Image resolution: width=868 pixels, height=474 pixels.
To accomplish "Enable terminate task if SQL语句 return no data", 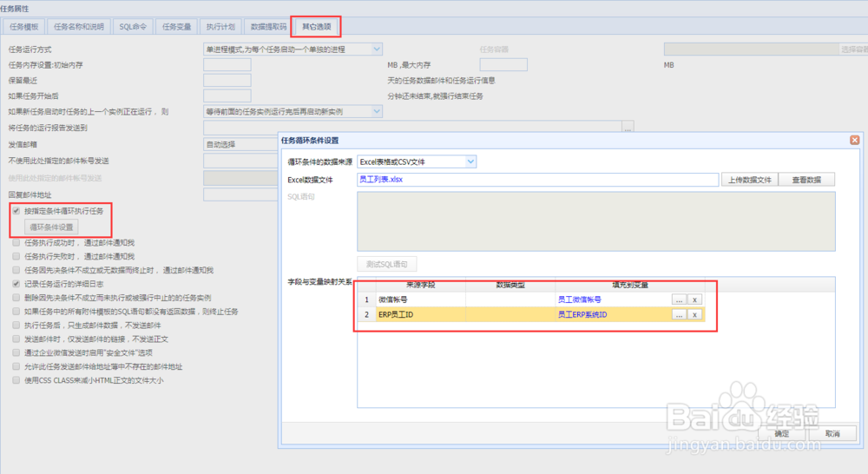I will pyautogui.click(x=16, y=312).
